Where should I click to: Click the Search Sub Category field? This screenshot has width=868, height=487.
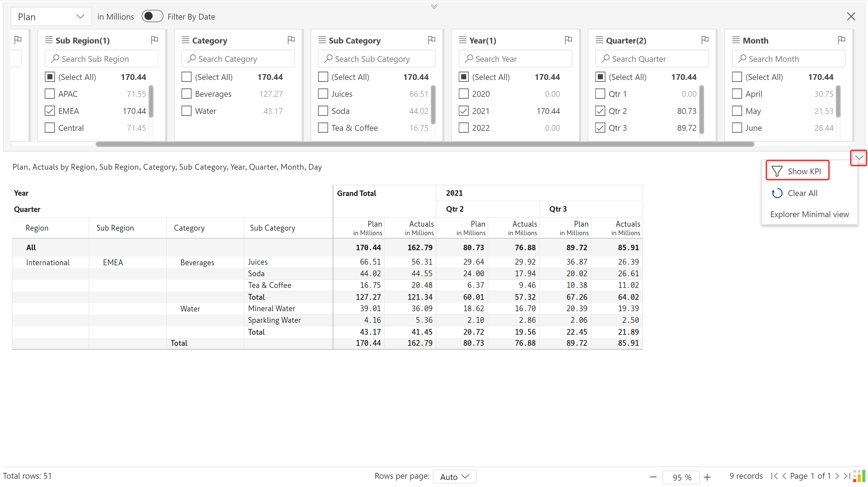click(x=376, y=59)
